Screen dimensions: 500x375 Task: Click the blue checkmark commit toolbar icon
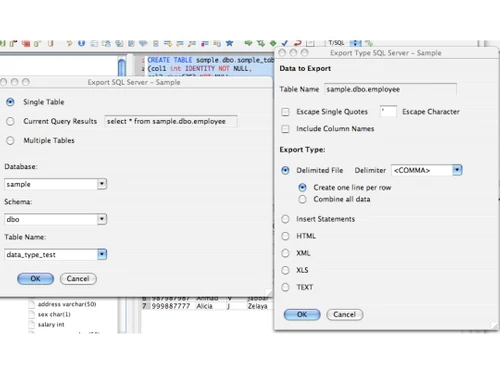[x=285, y=43]
